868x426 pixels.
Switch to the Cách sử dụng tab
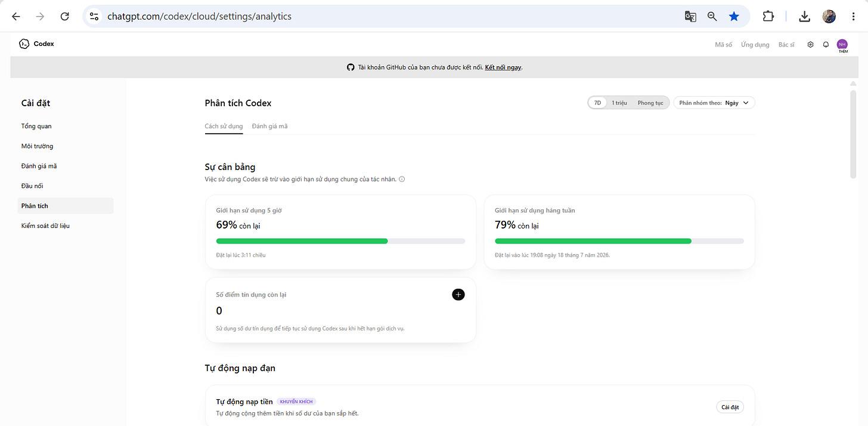pyautogui.click(x=224, y=126)
